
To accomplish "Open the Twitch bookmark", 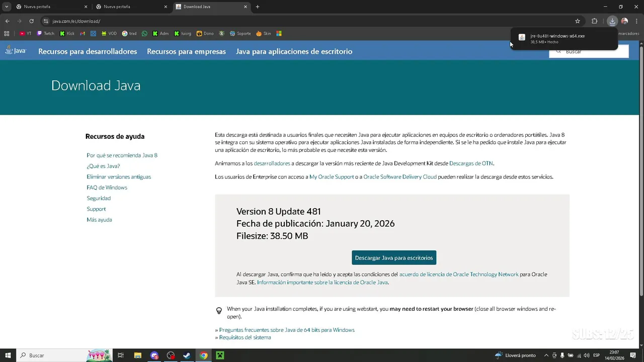I will [45, 34].
